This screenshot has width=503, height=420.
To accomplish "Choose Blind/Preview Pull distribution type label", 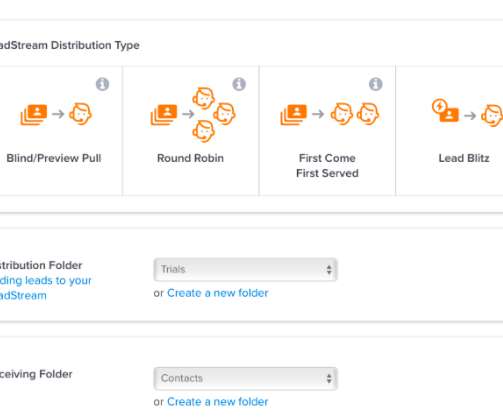I will point(54,158).
